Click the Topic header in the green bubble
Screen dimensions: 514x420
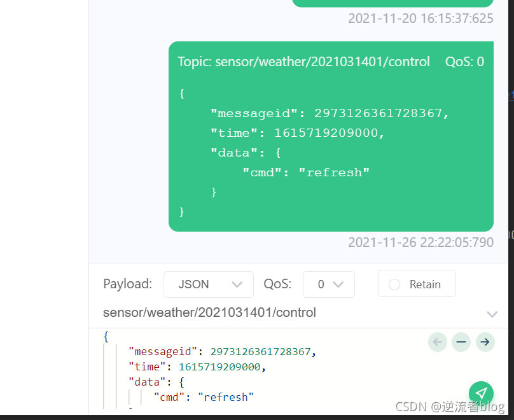(303, 62)
